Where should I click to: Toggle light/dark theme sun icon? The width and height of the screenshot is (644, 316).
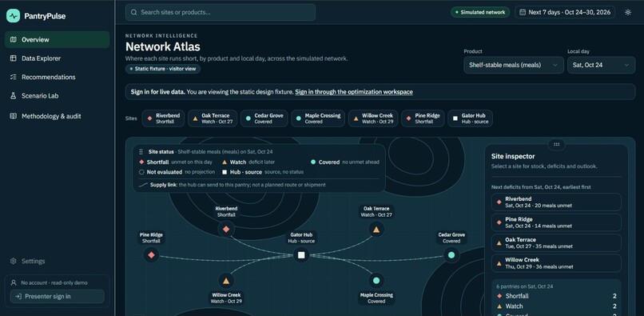pyautogui.click(x=627, y=12)
